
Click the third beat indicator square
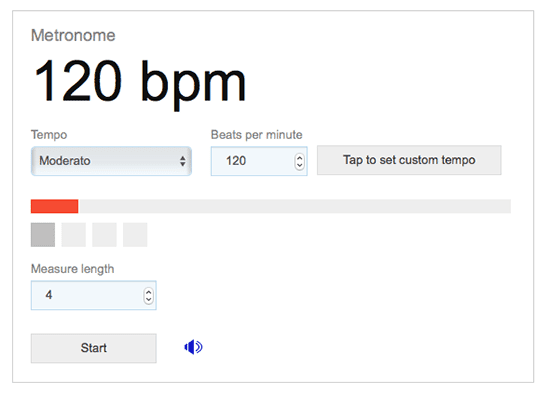pyautogui.click(x=104, y=235)
